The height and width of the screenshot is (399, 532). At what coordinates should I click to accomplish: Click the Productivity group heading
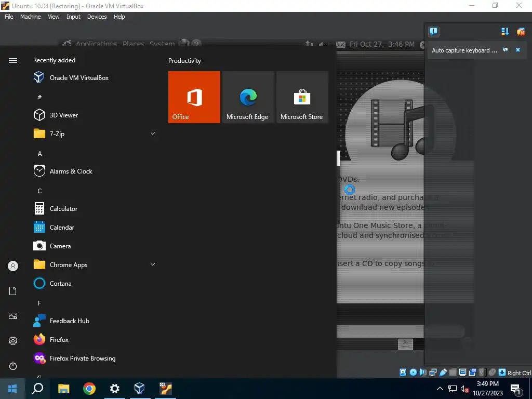click(x=184, y=61)
